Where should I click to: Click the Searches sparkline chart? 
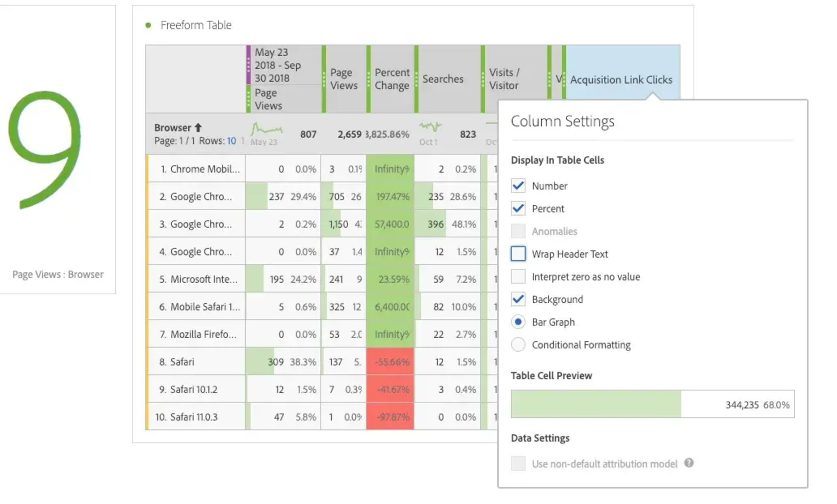pos(430,127)
